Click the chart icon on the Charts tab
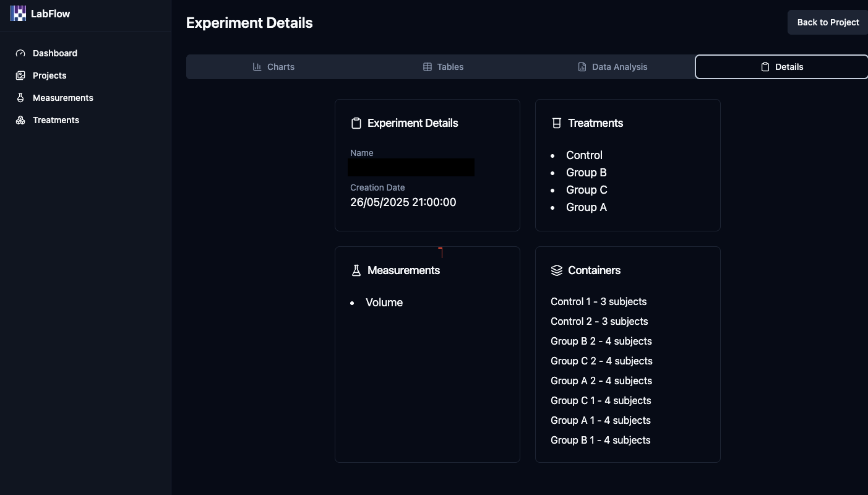 [x=257, y=66]
